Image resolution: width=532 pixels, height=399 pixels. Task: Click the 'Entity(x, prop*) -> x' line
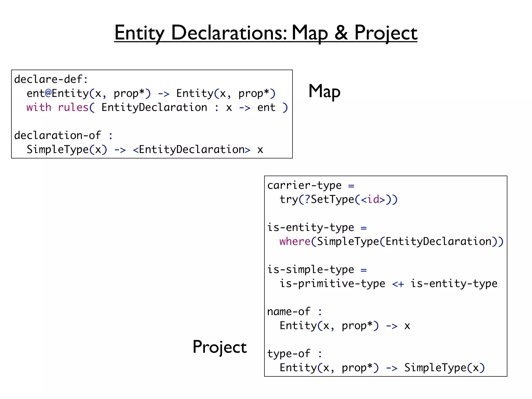(x=345, y=326)
